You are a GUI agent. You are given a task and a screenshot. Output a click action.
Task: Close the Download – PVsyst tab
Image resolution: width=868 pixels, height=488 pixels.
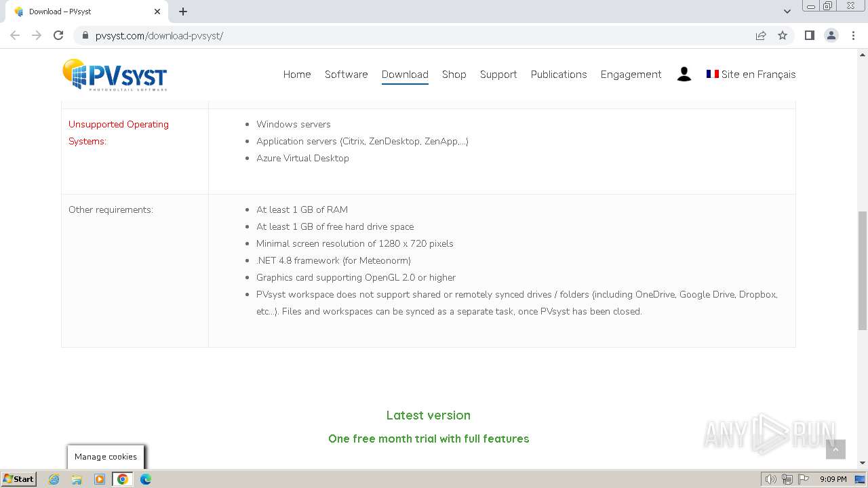point(157,12)
